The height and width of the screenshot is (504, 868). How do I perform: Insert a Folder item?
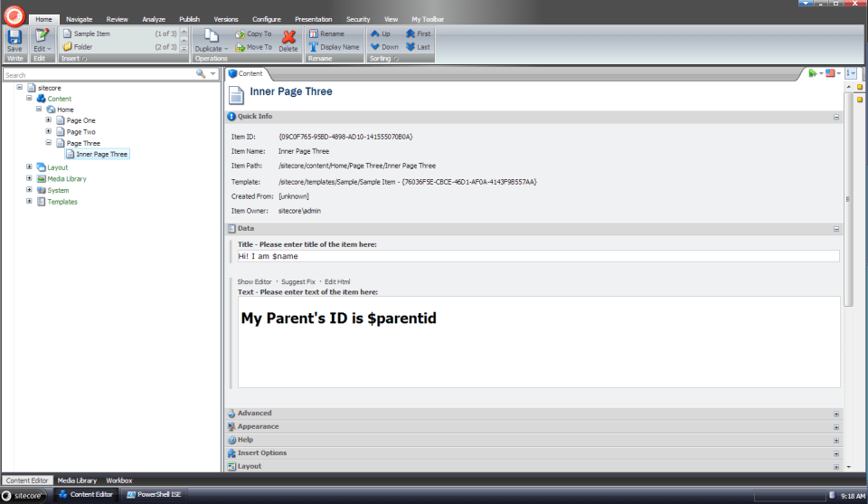78,47
